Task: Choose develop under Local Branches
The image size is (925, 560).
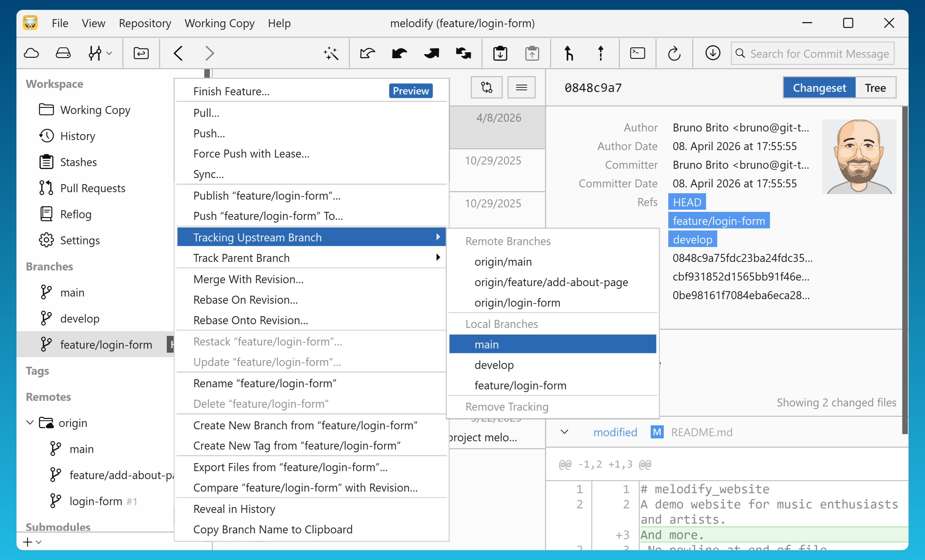Action: point(494,364)
